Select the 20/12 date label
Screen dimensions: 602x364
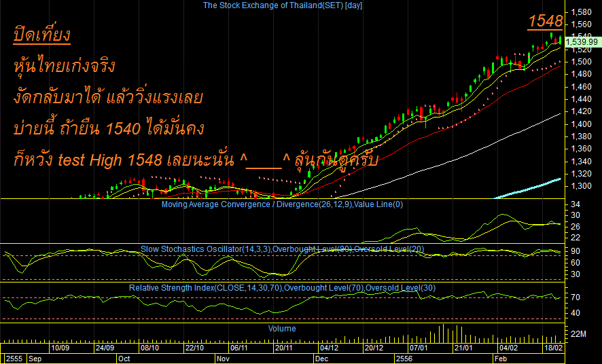[374, 348]
